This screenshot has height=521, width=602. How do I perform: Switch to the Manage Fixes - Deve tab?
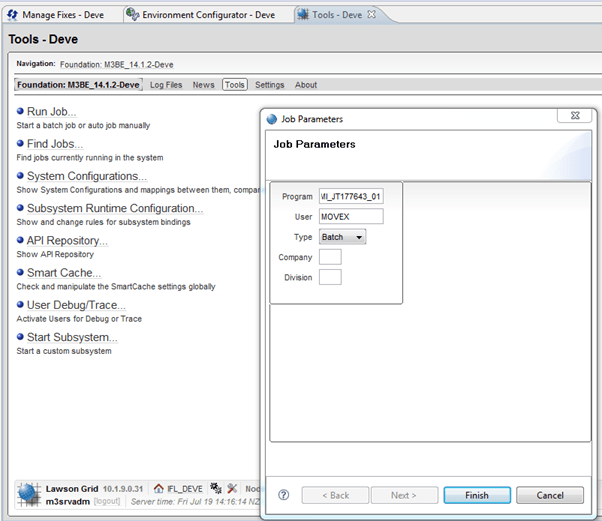point(60,15)
